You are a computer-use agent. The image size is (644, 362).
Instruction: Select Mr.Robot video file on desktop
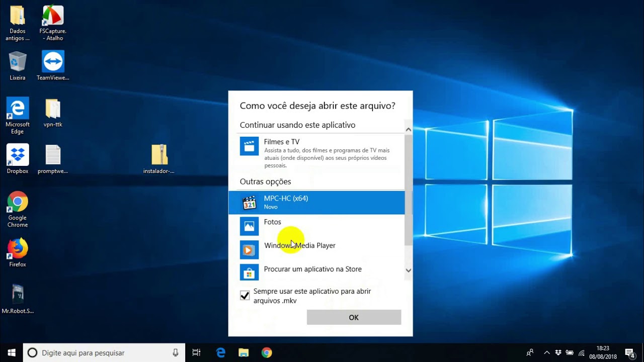(18, 299)
